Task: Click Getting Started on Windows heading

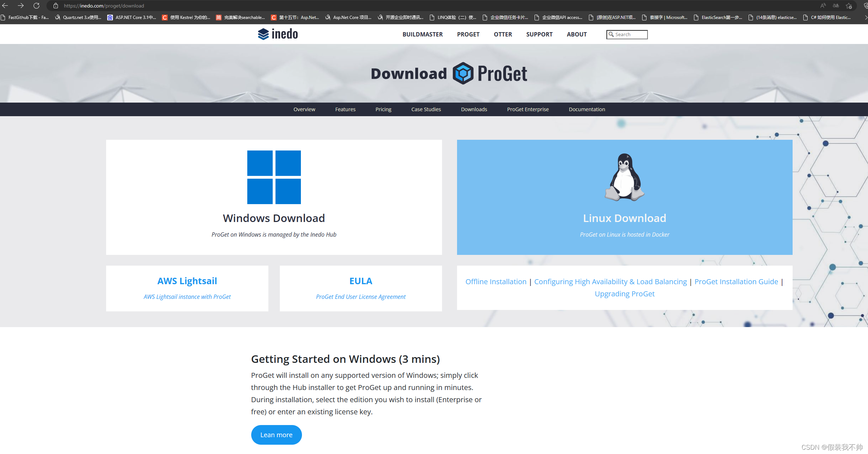Action: 346,359
